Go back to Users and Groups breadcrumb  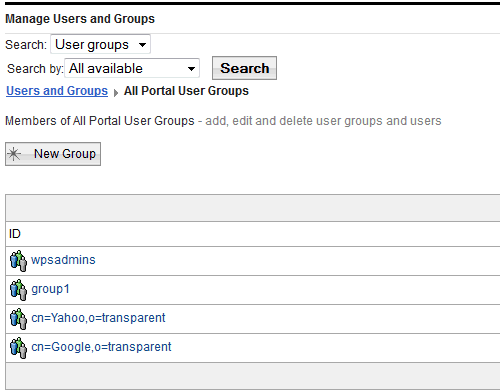(x=57, y=91)
